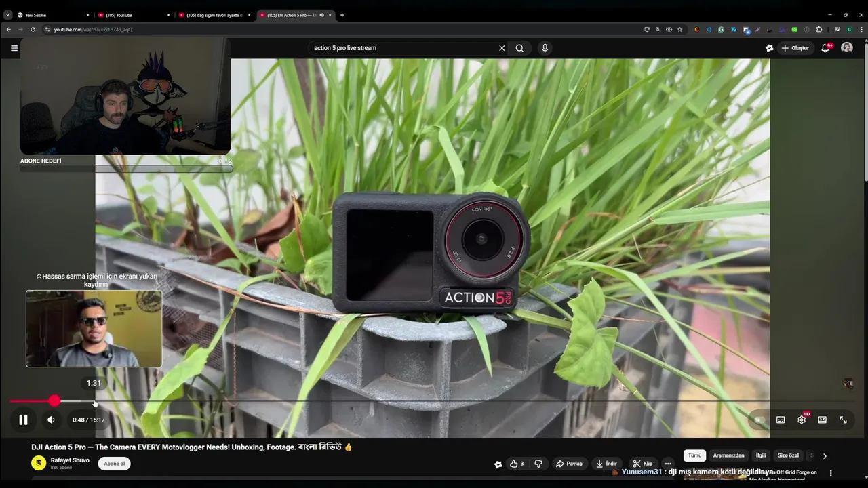Click the 0:48 / 15:17 time display

click(x=89, y=420)
